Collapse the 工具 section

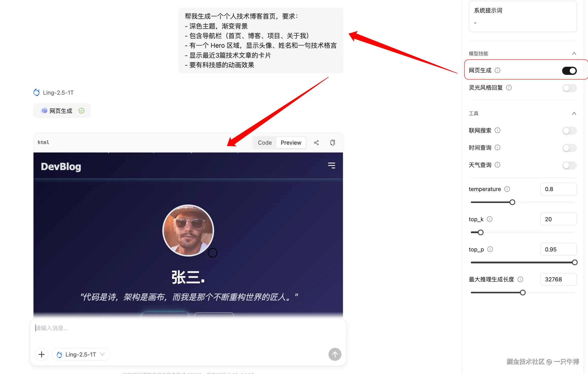point(574,113)
